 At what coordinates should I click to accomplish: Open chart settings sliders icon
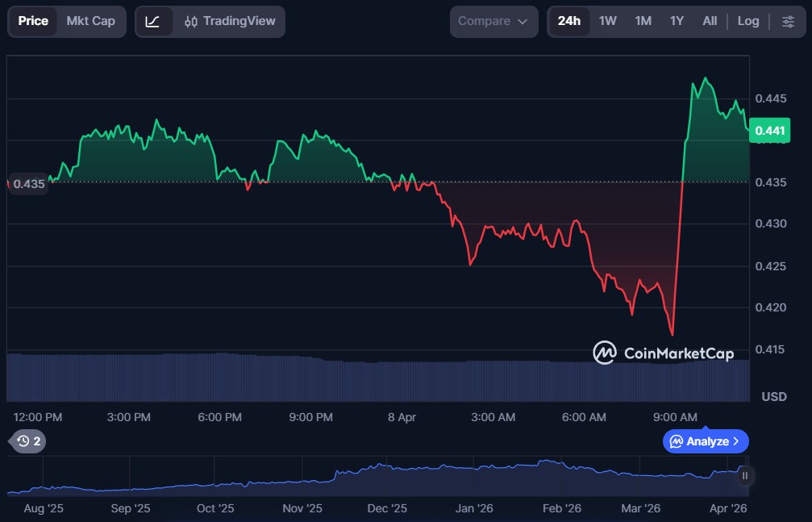coord(788,21)
